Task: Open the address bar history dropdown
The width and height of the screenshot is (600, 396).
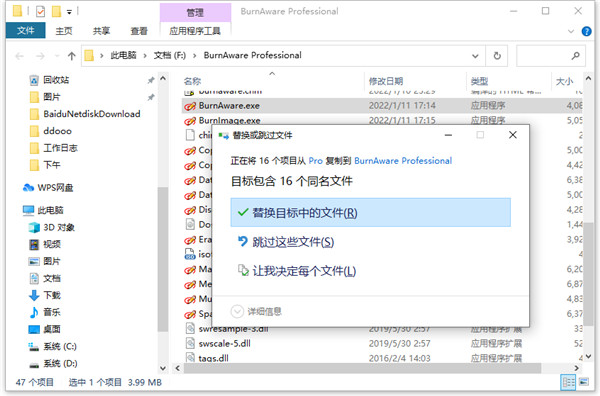Action: (x=475, y=56)
